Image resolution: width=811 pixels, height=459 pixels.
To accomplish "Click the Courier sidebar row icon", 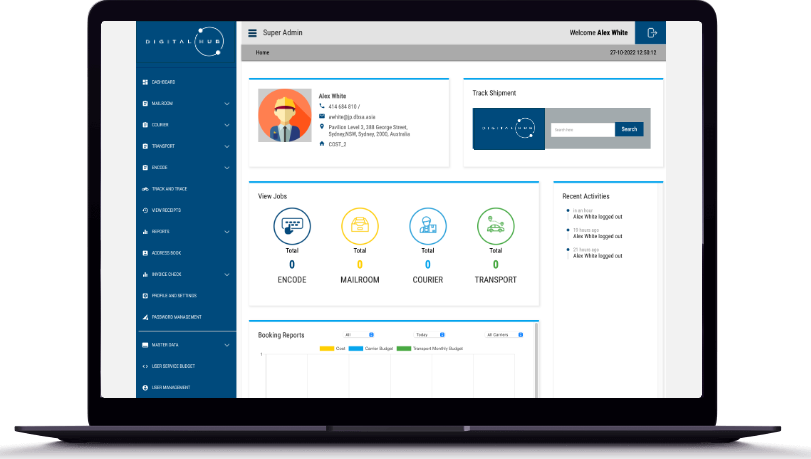I will click(145, 125).
